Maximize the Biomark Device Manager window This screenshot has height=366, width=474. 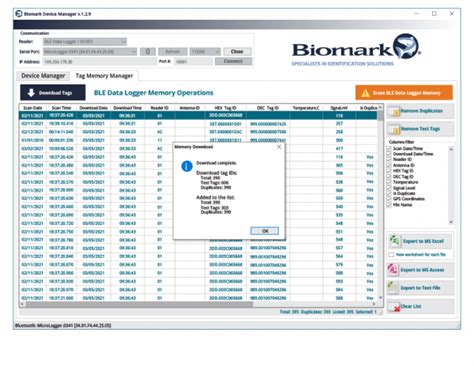pyautogui.click(x=434, y=14)
